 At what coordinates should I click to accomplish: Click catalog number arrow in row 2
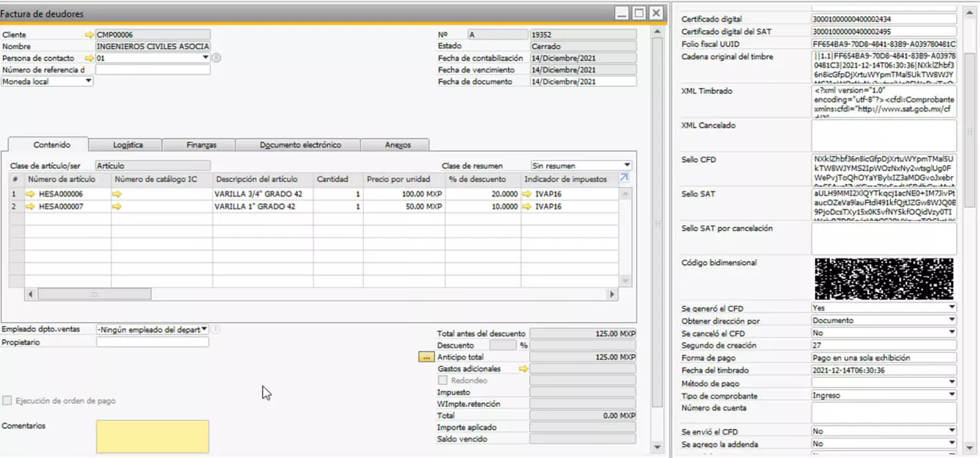pyautogui.click(x=116, y=207)
